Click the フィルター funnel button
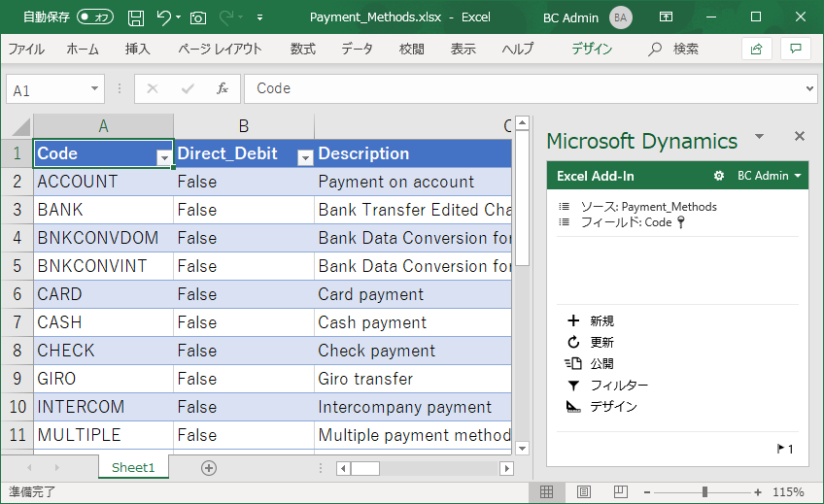The image size is (824, 504). 608,386
